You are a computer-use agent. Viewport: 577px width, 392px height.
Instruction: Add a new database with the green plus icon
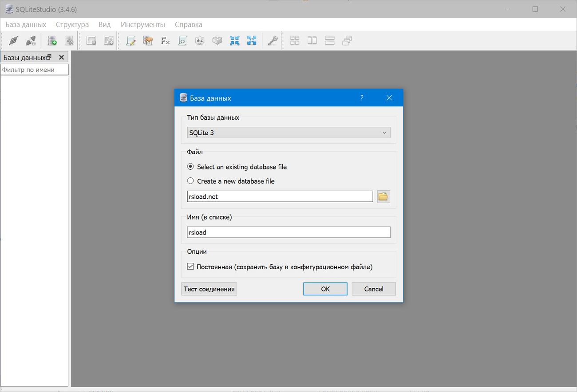(x=51, y=40)
